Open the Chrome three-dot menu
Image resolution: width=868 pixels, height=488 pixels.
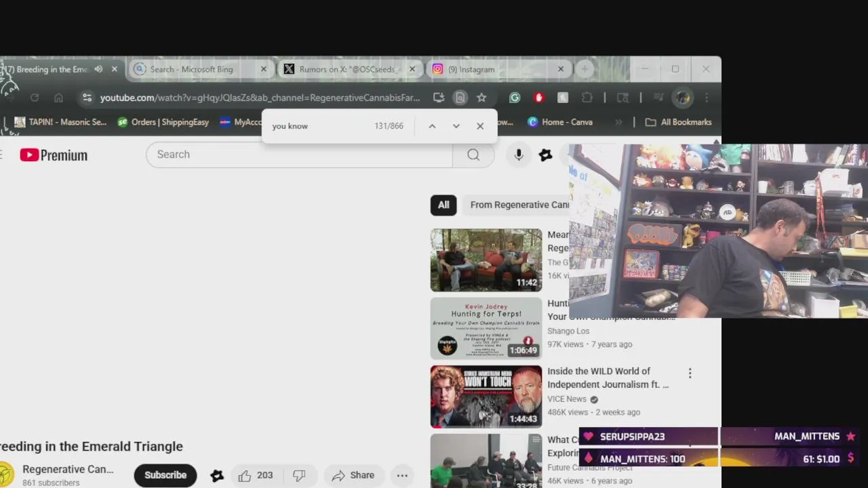tap(707, 98)
